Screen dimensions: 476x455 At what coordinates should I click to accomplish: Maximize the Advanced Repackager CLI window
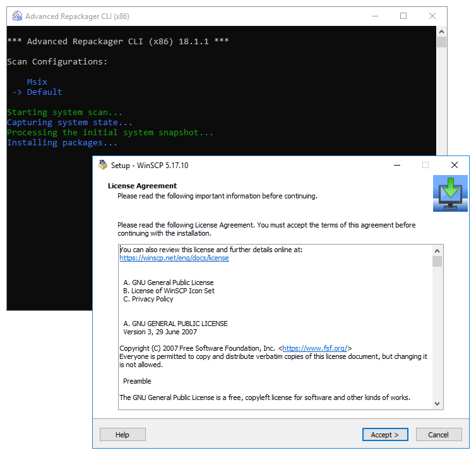click(x=403, y=16)
